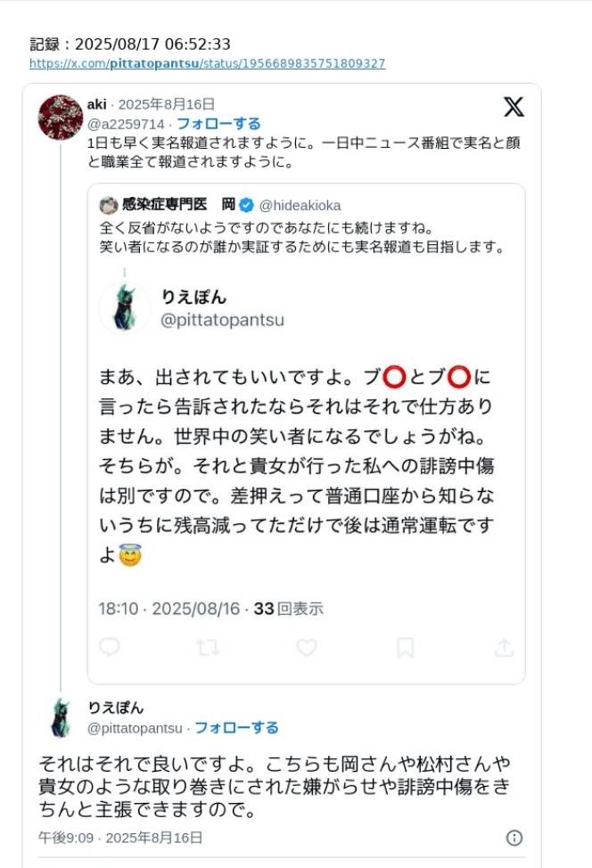Open the @hideakioka handle
The image size is (592, 868).
[x=300, y=205]
